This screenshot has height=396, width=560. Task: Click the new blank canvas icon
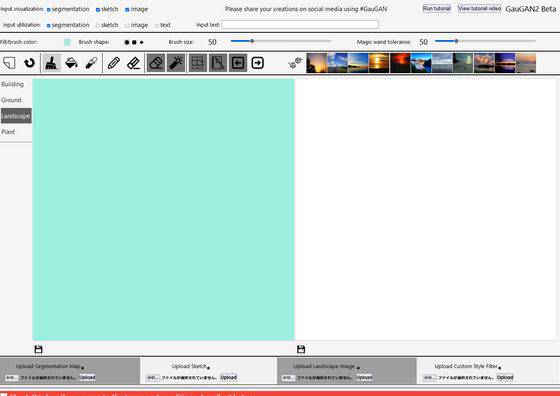pyautogui.click(x=9, y=63)
